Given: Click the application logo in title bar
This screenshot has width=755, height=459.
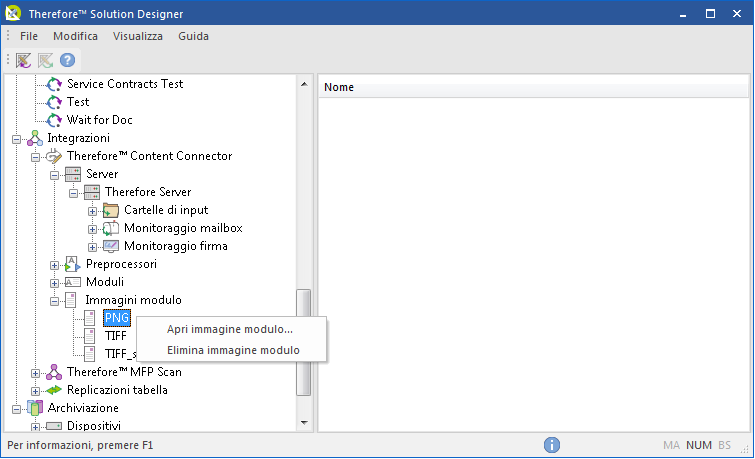Looking at the screenshot, I should pyautogui.click(x=13, y=13).
